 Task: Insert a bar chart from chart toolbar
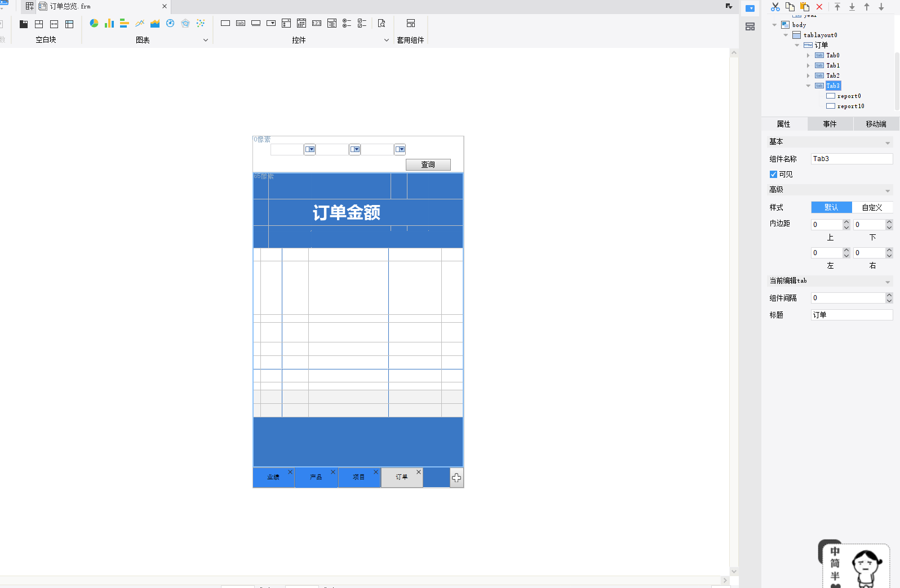pyautogui.click(x=109, y=23)
